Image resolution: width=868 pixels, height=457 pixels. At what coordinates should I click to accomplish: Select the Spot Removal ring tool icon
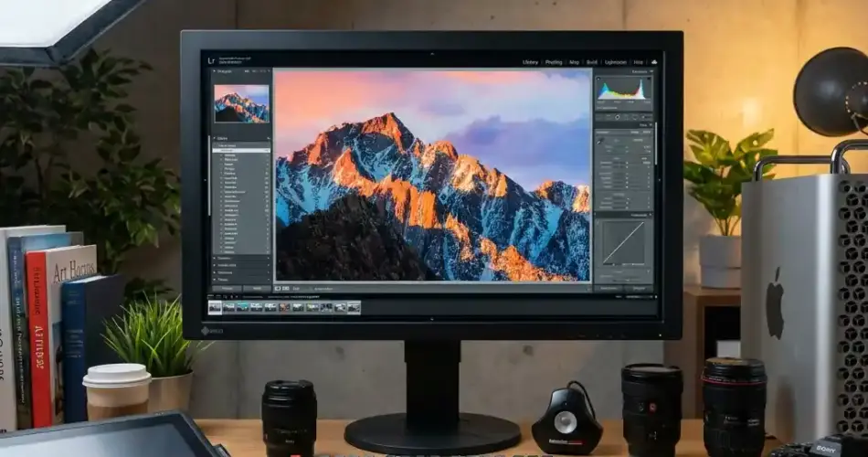[618, 117]
